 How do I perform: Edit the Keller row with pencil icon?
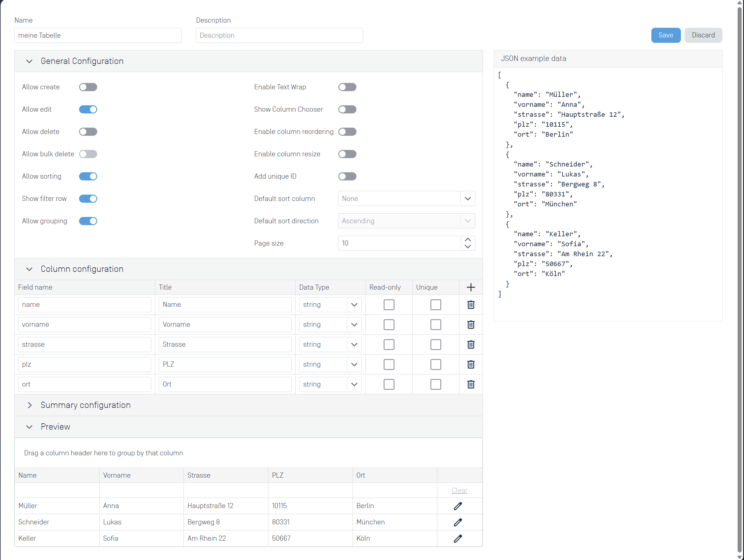point(458,538)
